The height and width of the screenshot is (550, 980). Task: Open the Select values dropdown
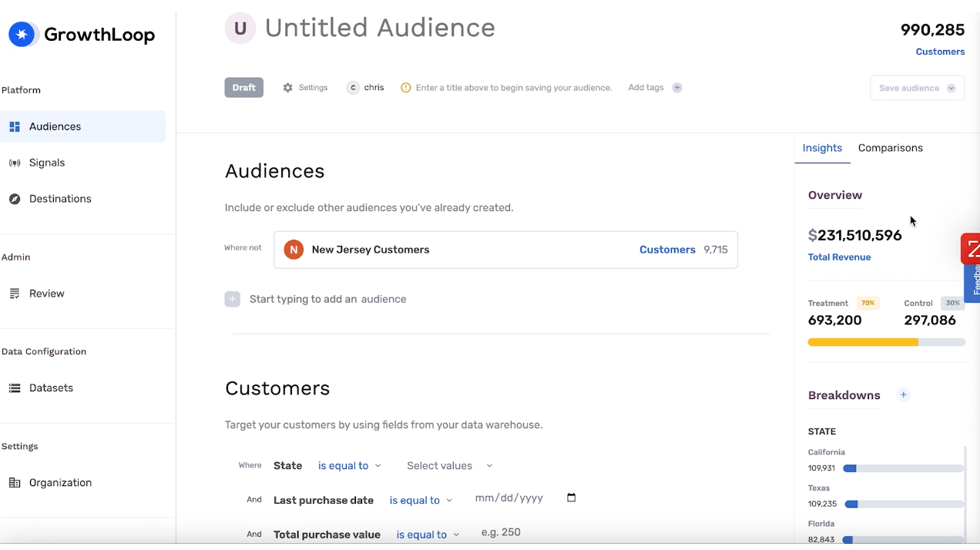tap(449, 466)
